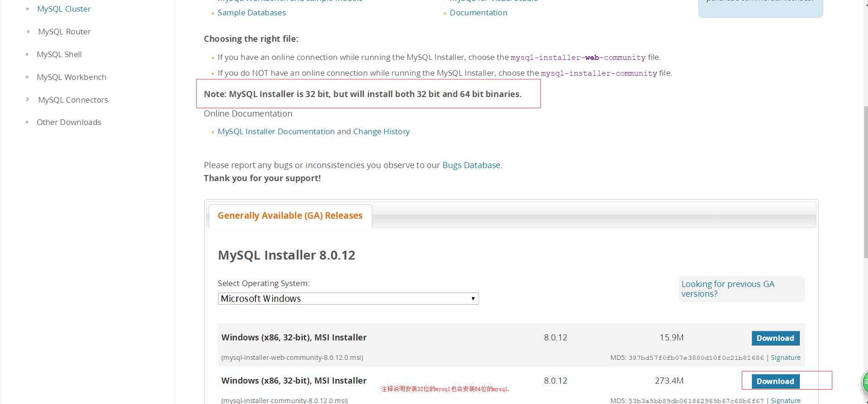Open Looking for previous GA versions link
This screenshot has width=868, height=404.
728,289
